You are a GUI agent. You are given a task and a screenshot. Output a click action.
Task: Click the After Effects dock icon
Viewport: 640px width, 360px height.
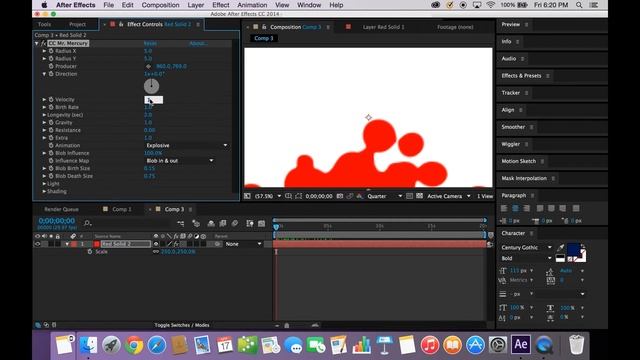[x=521, y=344]
